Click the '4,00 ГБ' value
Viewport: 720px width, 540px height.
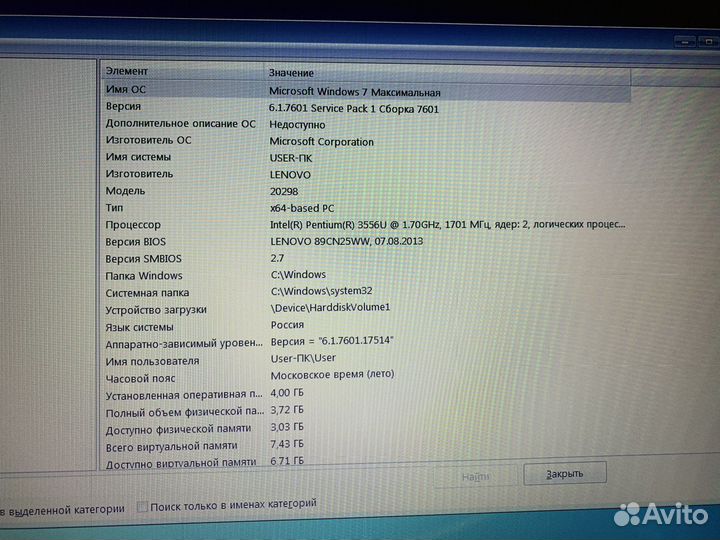(x=287, y=393)
